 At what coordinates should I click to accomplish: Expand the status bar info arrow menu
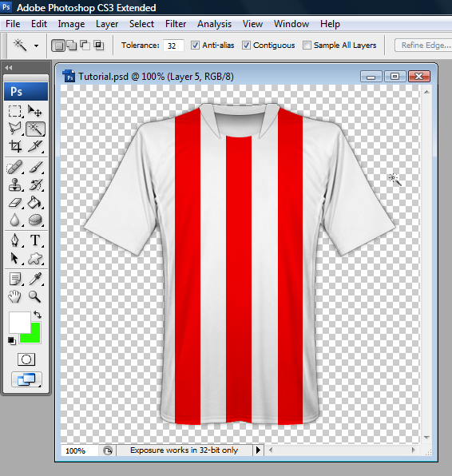point(258,450)
